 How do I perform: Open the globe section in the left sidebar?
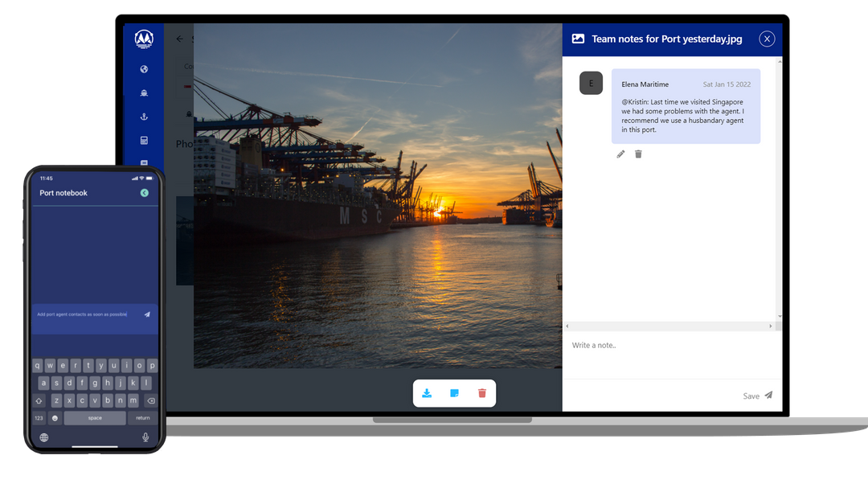coord(144,69)
